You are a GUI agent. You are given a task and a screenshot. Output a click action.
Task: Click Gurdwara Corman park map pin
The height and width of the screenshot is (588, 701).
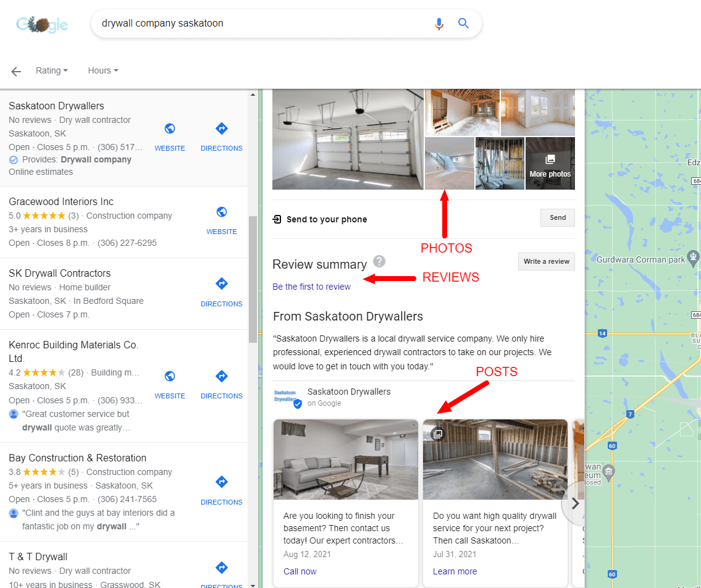[x=694, y=258]
